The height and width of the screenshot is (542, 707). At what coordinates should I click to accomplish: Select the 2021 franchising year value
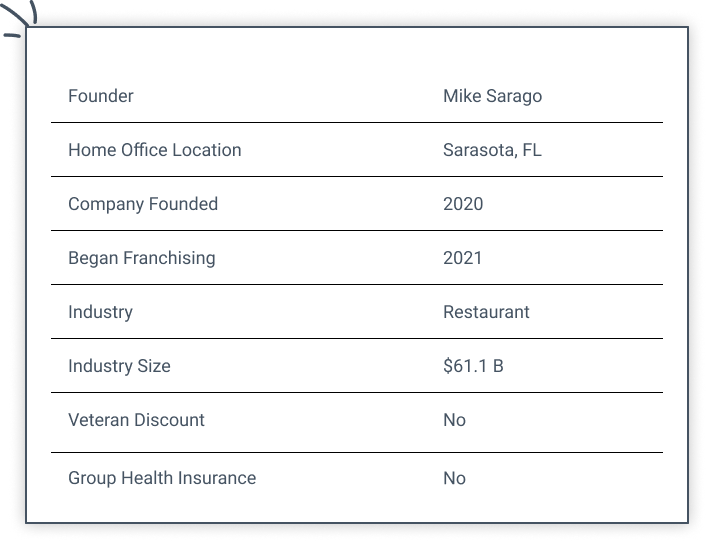(x=462, y=258)
